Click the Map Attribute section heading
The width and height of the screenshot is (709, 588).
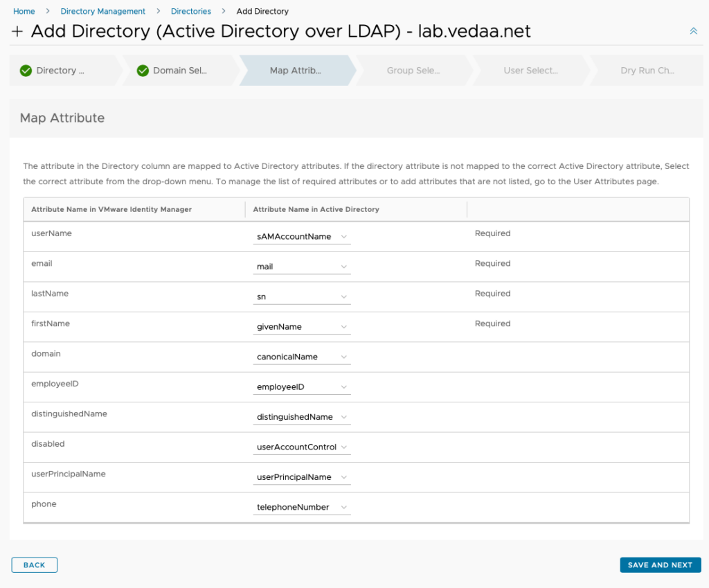pyautogui.click(x=62, y=118)
